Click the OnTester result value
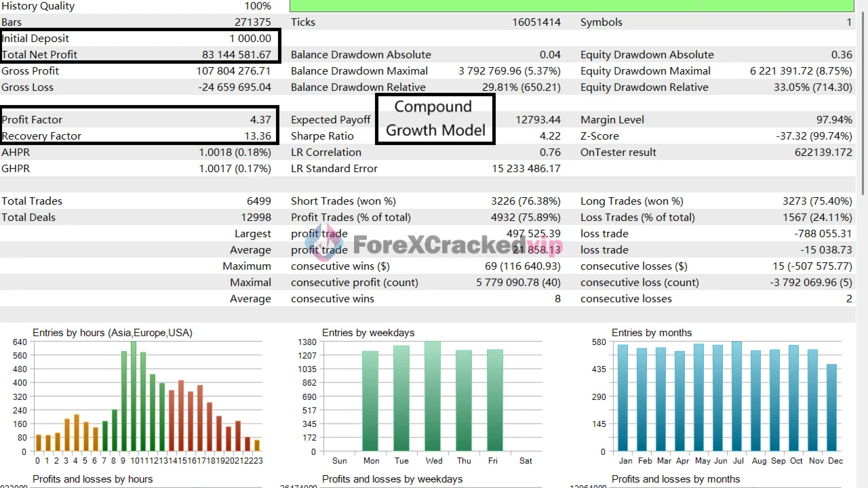The height and width of the screenshot is (488, 868). (823, 152)
